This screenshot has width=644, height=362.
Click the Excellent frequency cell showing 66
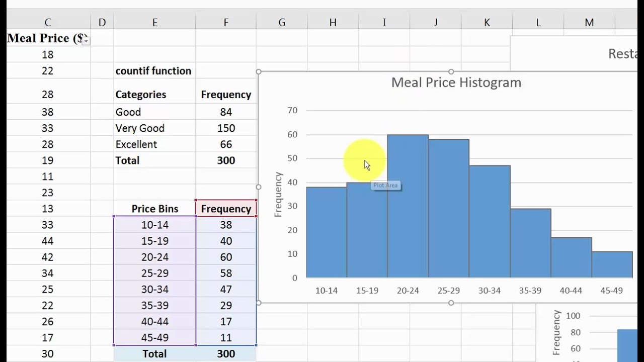pos(226,144)
